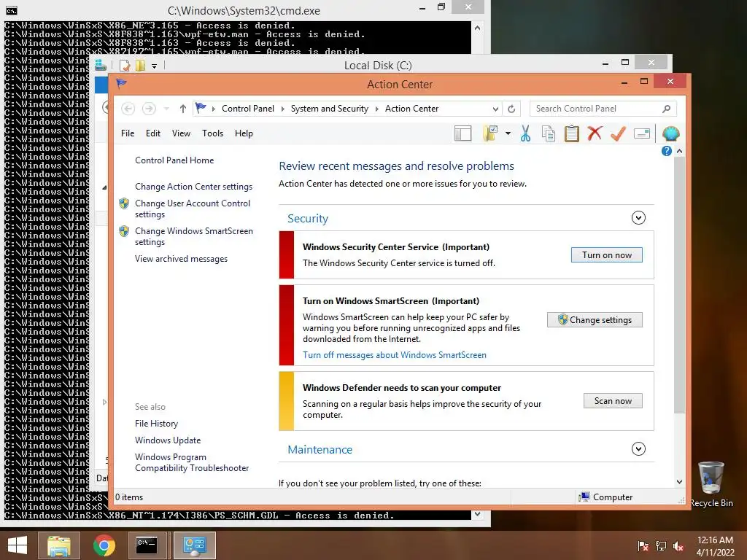747x560 pixels.
Task: Turn off messages about Windows SmartScreen
Action: 395,355
